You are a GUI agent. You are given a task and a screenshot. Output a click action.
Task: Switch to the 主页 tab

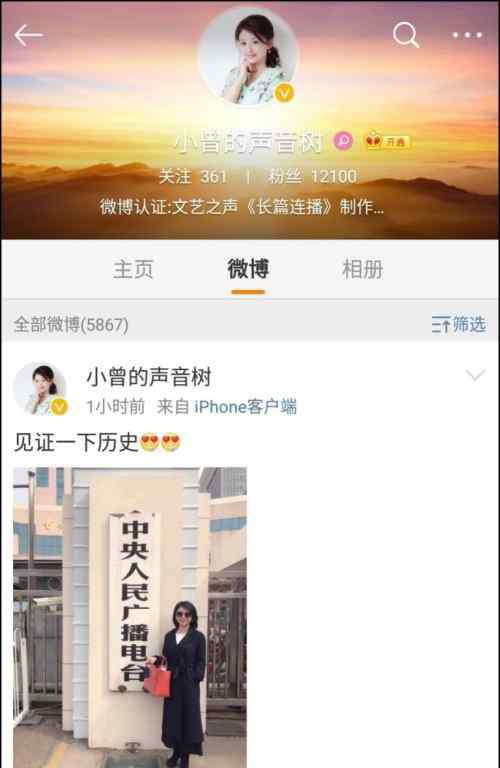tap(133, 269)
